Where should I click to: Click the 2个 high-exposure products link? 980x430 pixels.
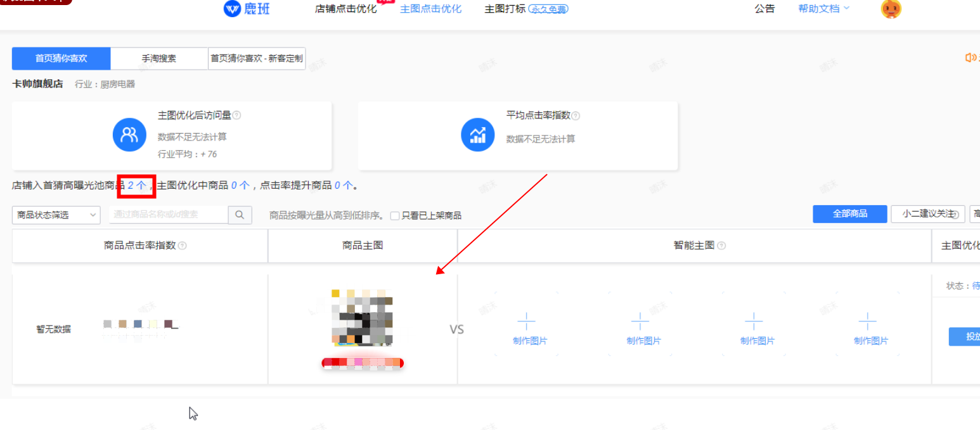[136, 185]
